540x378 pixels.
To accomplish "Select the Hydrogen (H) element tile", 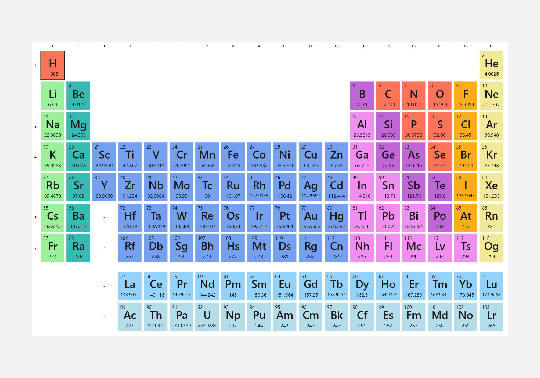I will (52, 65).
